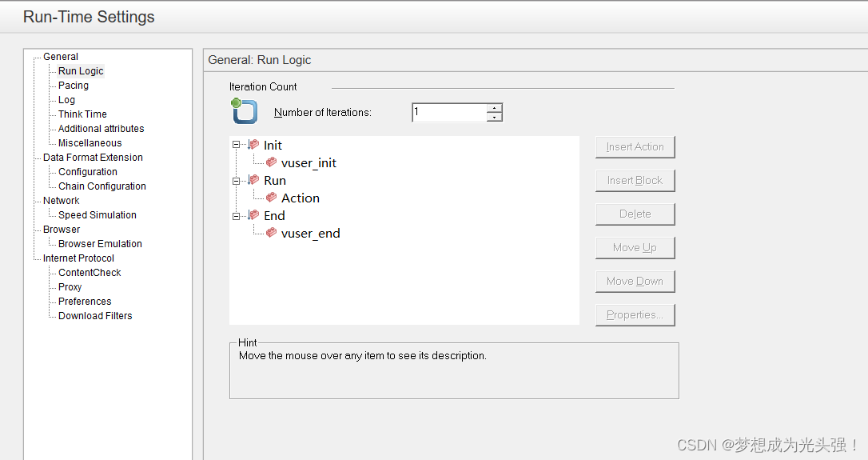Click the hint text about mouse over
868x460 pixels.
(363, 356)
